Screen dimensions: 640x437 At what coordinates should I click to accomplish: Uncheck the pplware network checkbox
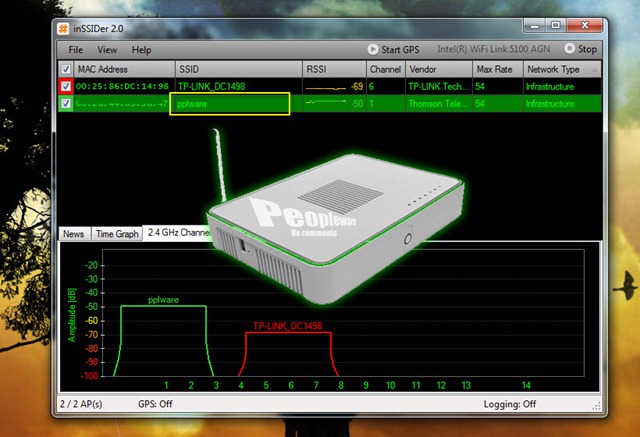point(66,103)
